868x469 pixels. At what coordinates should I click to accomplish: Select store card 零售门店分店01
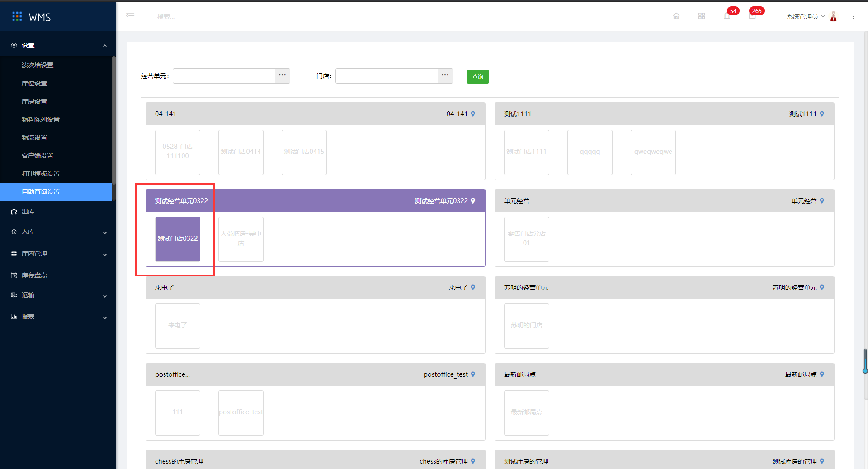point(527,239)
